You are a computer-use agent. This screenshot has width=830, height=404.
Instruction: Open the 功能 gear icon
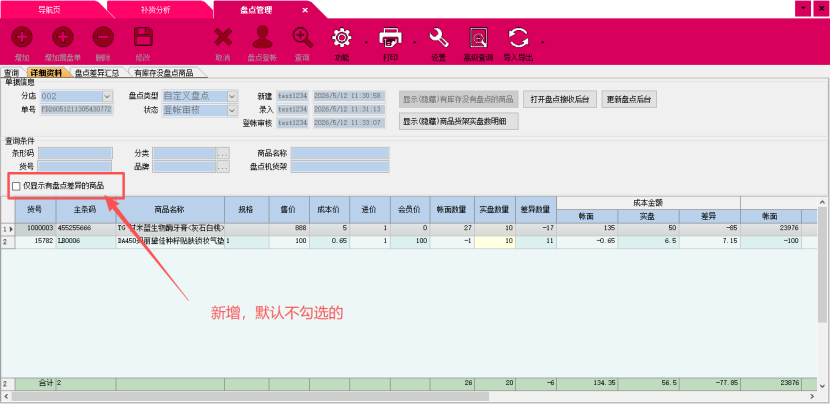[x=342, y=38]
